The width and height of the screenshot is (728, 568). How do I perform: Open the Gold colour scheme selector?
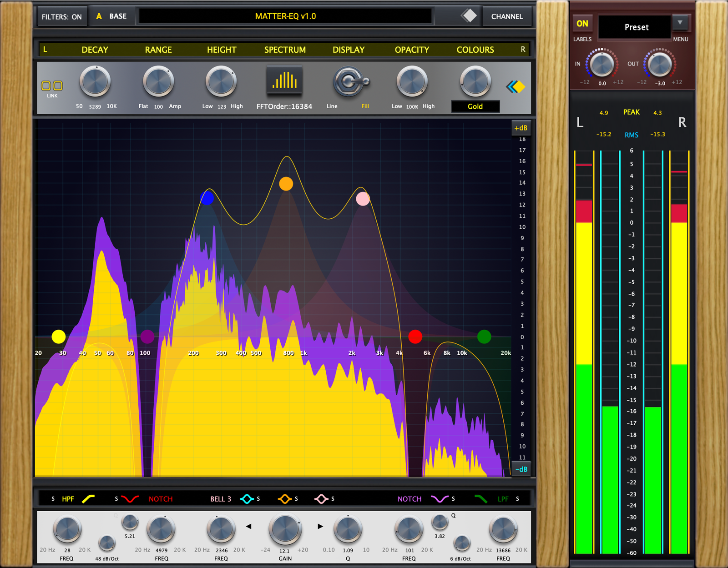(475, 106)
